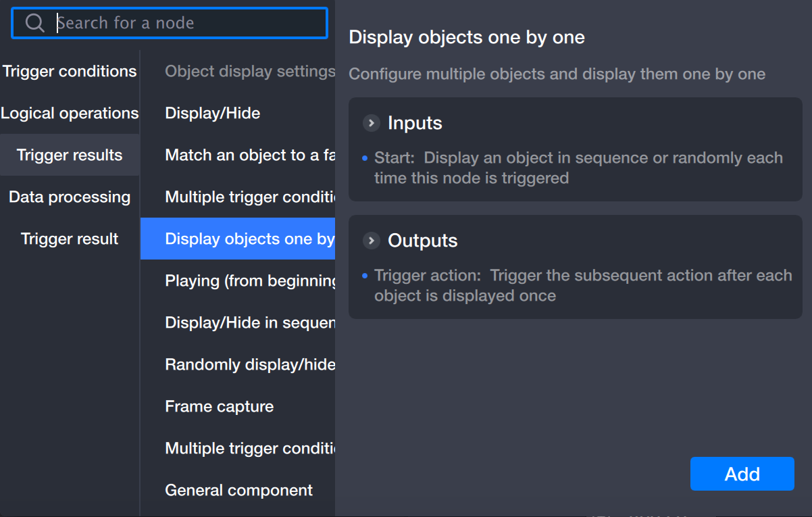Select the singular Trigger result category

70,239
